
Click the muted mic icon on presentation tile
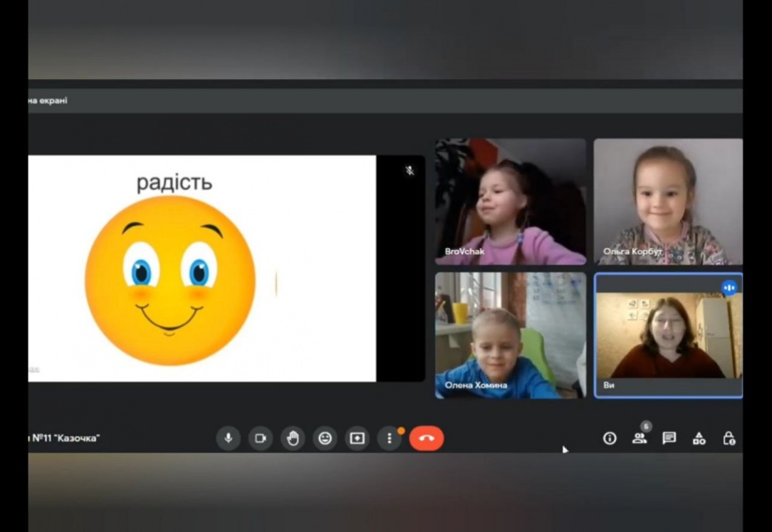[409, 170]
